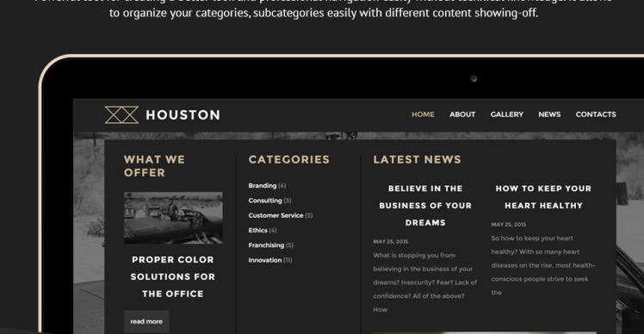The width and height of the screenshot is (644, 334).
Task: Click the laptop webcam dot
Action: click(474, 78)
